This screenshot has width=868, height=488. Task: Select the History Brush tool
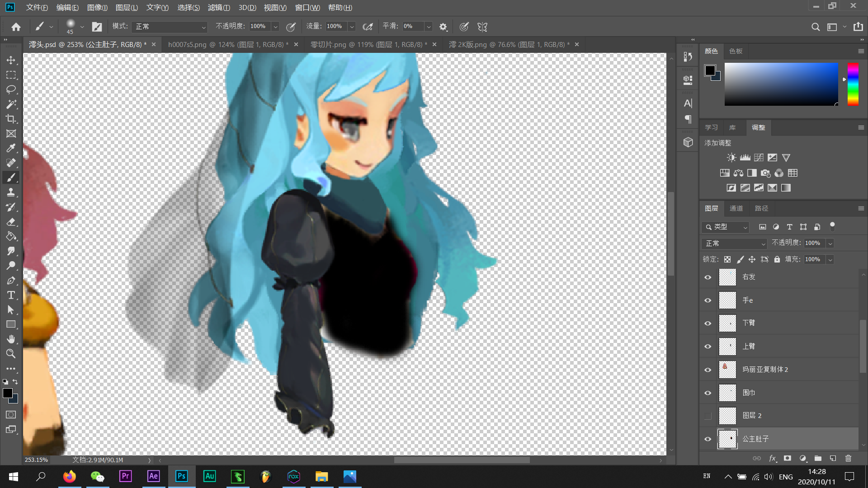[11, 207]
